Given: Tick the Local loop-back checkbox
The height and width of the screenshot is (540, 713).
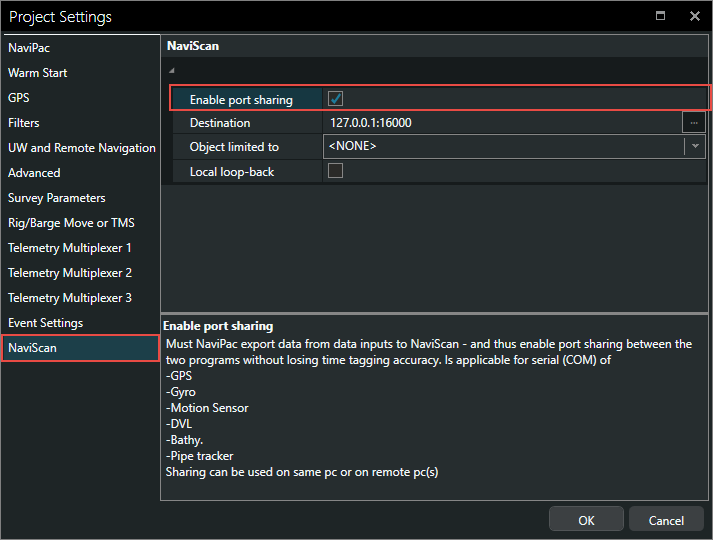Looking at the screenshot, I should tap(336, 171).
